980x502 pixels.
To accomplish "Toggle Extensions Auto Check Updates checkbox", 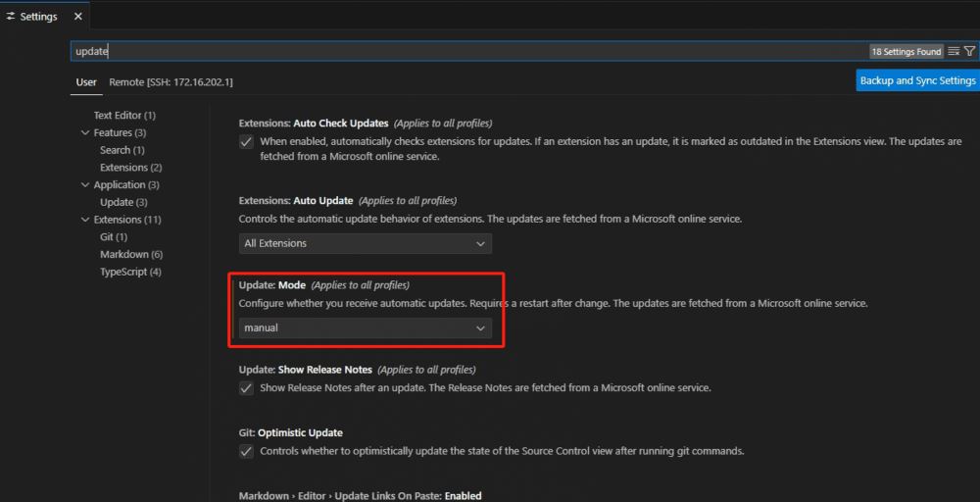I will (246, 142).
